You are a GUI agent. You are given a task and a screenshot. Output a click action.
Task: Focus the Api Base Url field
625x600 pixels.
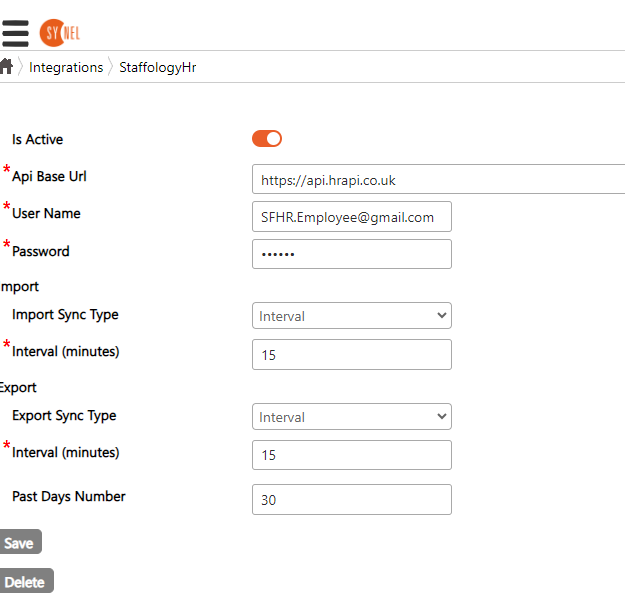coord(438,179)
